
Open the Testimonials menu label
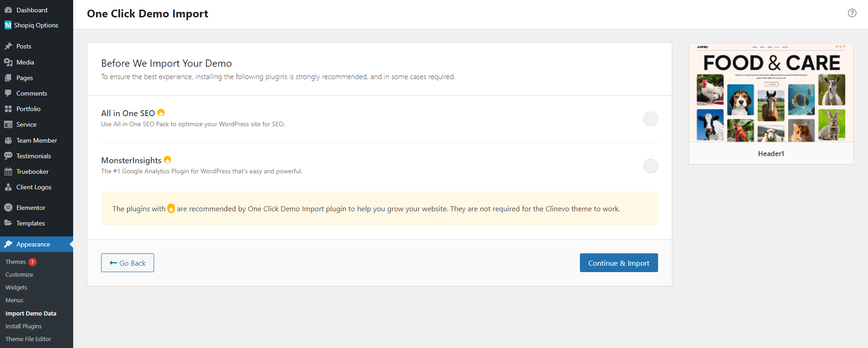[34, 156]
